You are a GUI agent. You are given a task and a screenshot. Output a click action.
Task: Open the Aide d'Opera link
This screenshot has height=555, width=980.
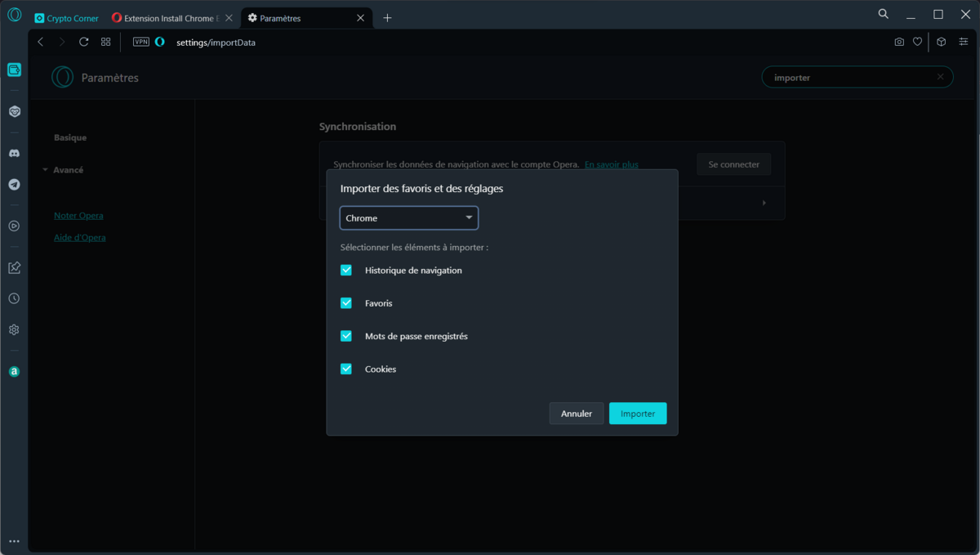pos(80,238)
